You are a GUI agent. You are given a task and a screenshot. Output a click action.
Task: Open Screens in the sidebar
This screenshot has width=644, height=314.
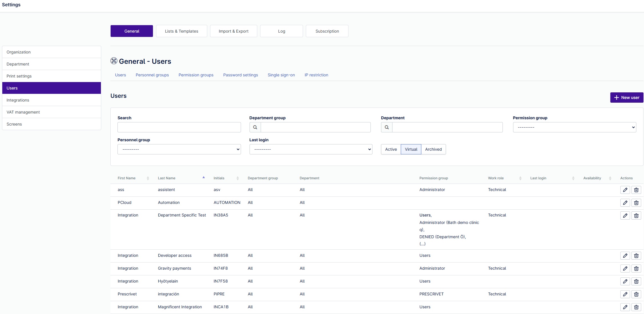pos(51,124)
